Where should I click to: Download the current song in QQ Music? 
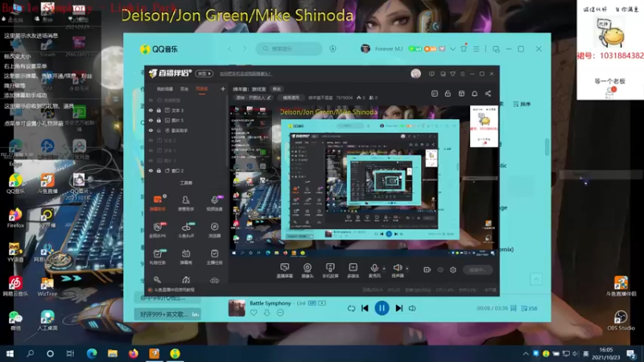[267, 313]
